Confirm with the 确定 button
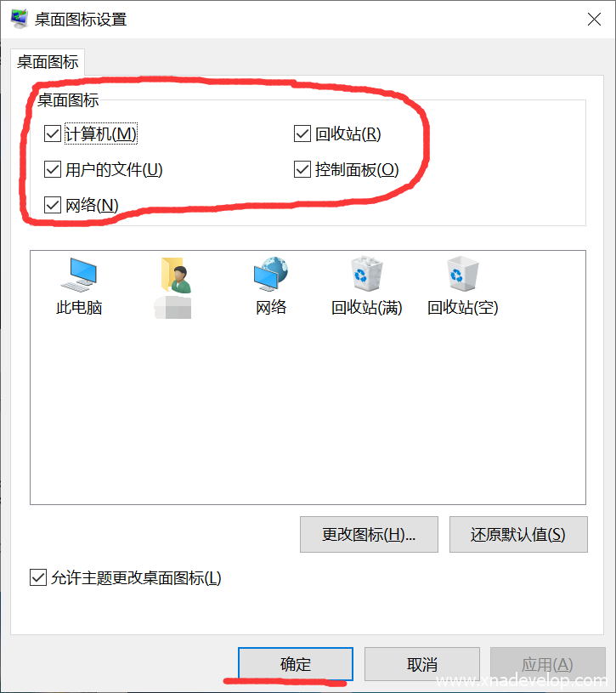This screenshot has width=616, height=693. [x=296, y=664]
